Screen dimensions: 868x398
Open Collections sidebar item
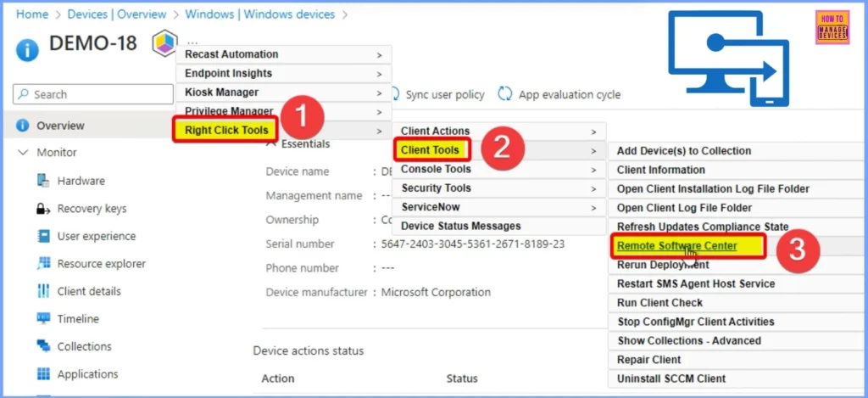click(84, 346)
